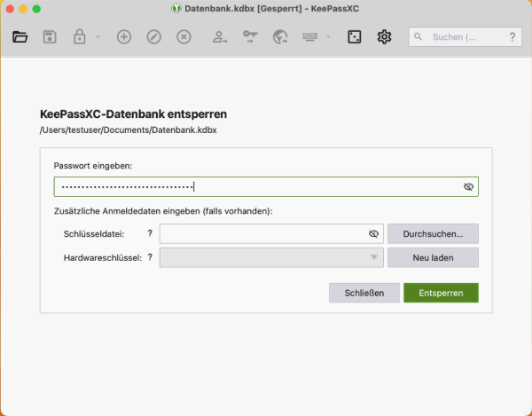
Task: Expand the Hardwareschlüssel dropdown
Action: pos(373,258)
